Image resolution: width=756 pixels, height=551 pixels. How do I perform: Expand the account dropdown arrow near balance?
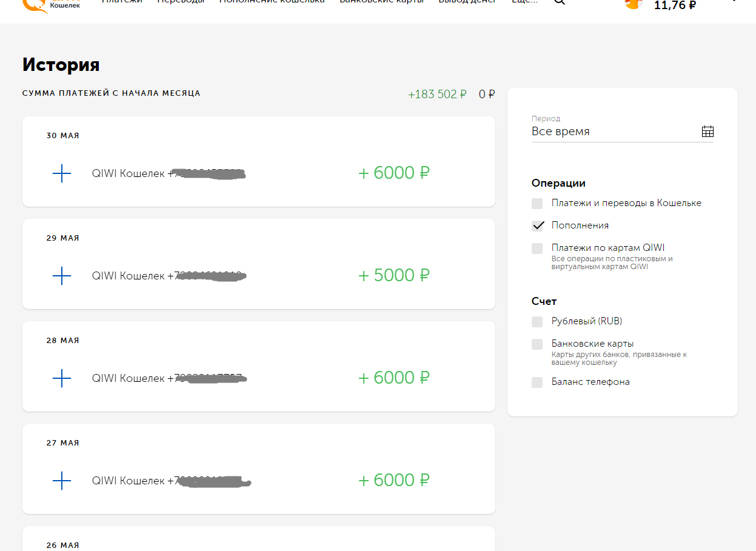(734, 2)
